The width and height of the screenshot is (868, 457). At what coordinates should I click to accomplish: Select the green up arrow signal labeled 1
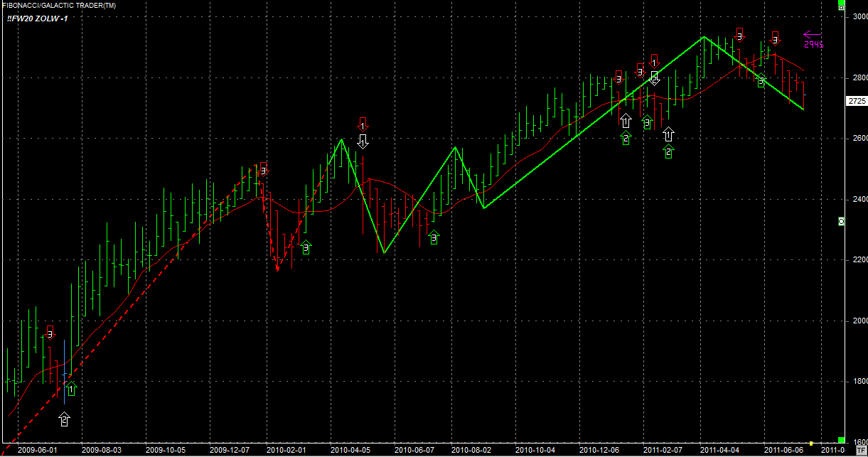[x=70, y=389]
